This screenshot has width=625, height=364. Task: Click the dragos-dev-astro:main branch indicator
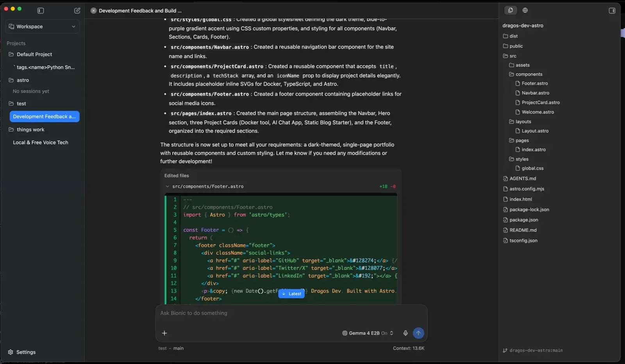[533, 350]
